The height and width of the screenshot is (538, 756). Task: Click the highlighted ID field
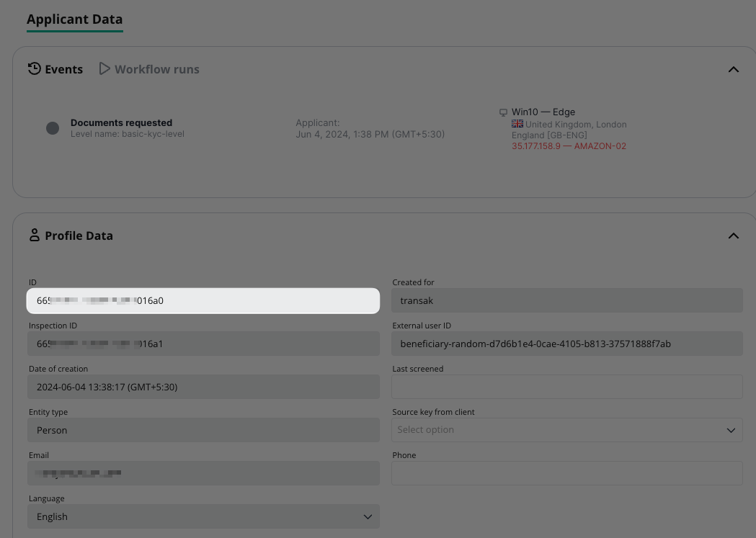[x=203, y=300]
